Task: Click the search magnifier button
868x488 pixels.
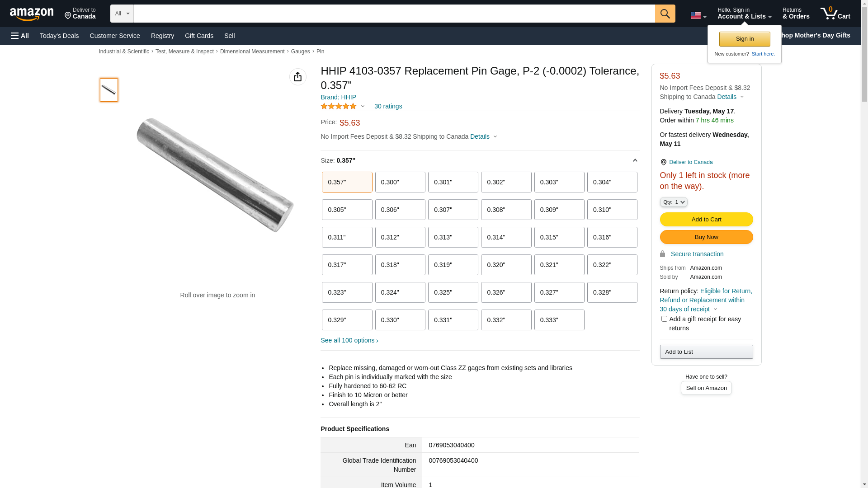Action: point(665,14)
